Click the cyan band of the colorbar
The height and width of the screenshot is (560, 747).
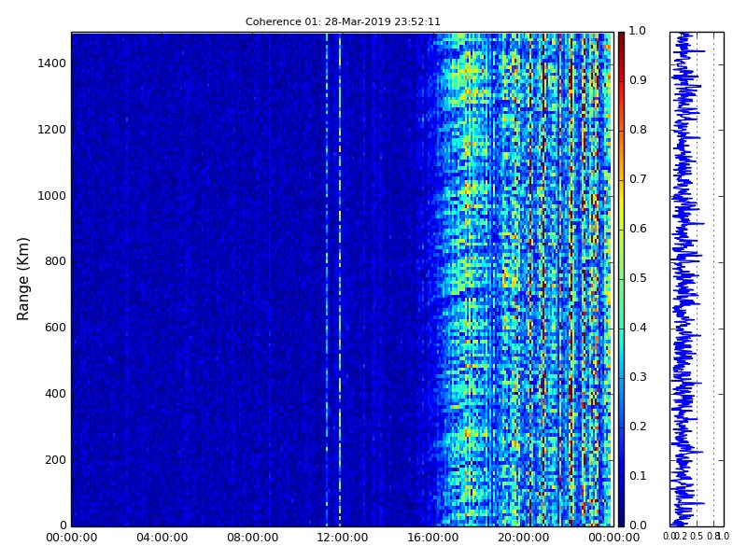pyautogui.click(x=621, y=338)
